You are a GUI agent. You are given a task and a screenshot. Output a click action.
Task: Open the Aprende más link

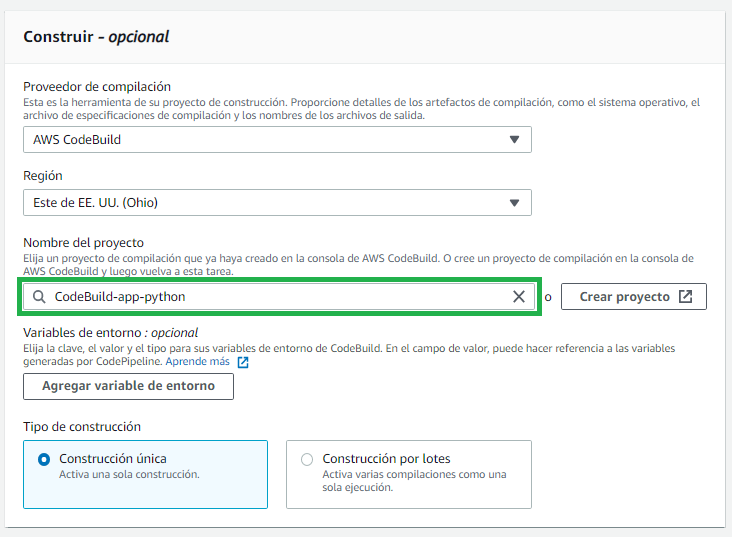pyautogui.click(x=197, y=361)
